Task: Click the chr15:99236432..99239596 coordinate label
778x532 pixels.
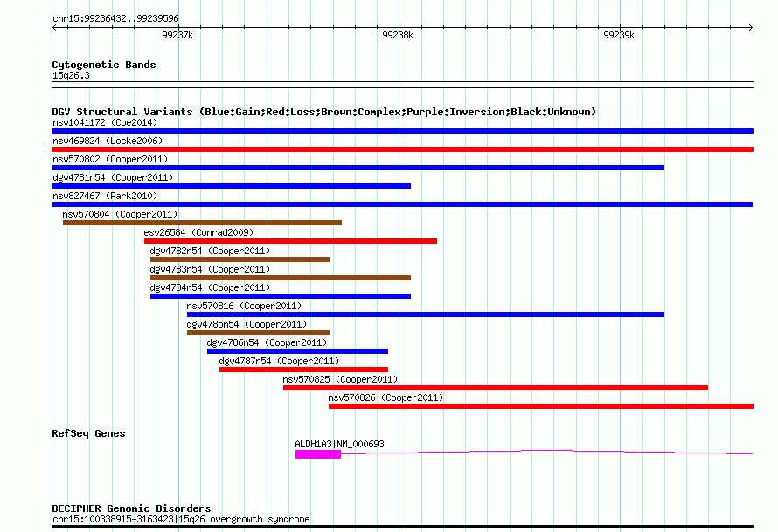Action: point(115,18)
